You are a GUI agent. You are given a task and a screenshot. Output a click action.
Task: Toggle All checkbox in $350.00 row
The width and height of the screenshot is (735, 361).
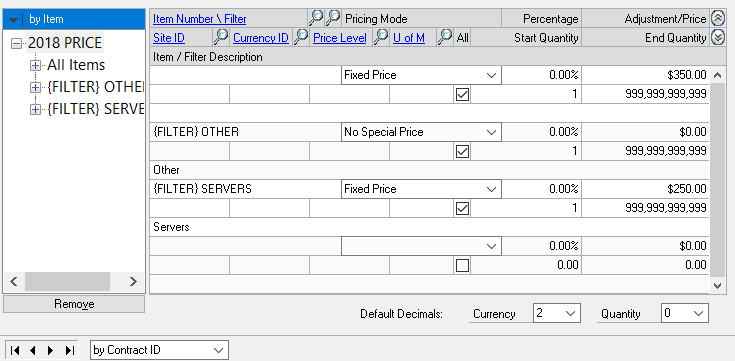[x=462, y=94]
